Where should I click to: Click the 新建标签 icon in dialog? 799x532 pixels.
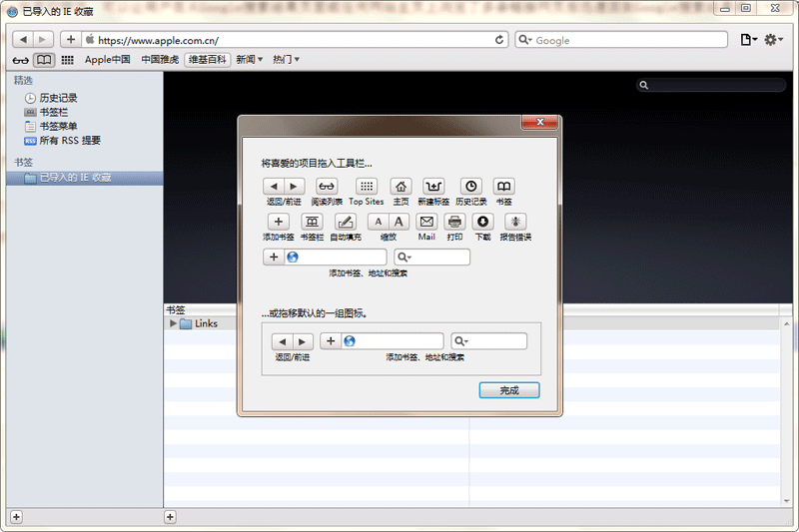433,187
